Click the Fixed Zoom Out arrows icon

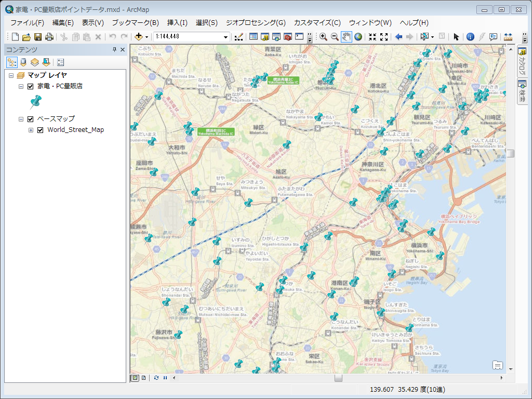[x=384, y=37]
